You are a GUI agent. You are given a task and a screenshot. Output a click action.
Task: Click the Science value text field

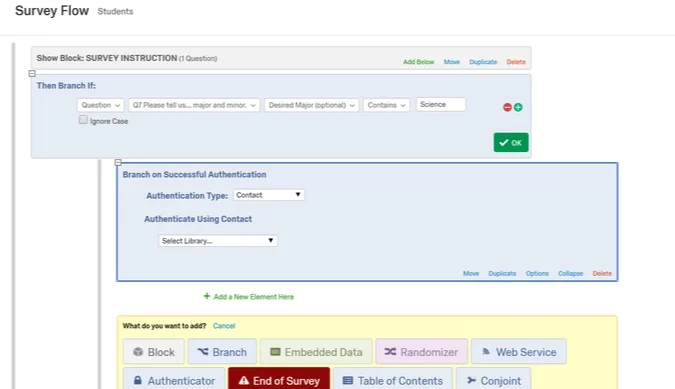[x=441, y=105]
